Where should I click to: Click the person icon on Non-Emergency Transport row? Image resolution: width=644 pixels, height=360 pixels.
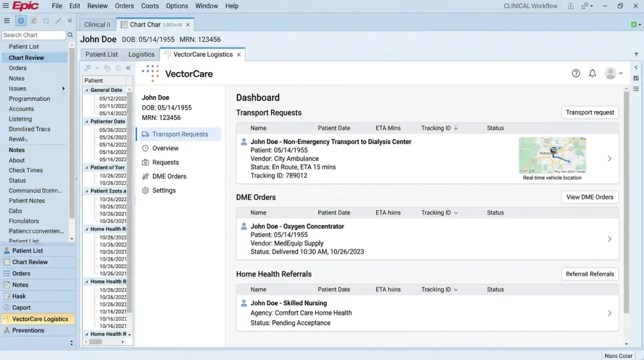click(x=243, y=141)
